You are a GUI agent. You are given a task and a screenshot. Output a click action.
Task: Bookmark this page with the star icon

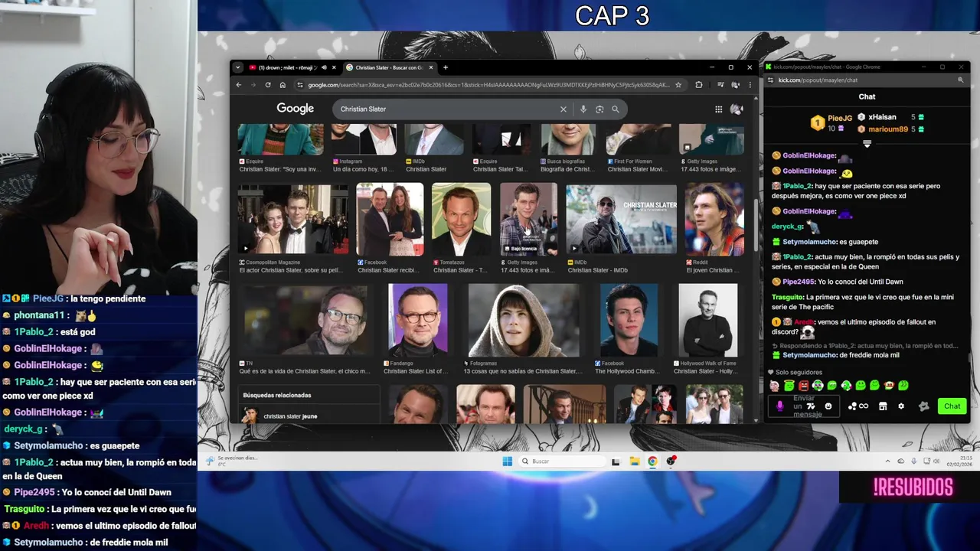678,85
